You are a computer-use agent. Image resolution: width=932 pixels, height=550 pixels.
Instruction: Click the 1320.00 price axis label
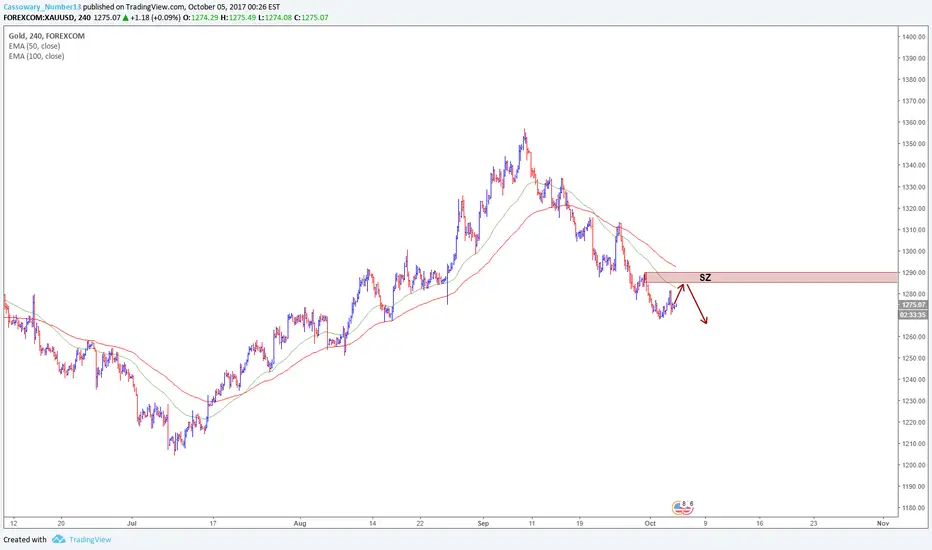914,208
